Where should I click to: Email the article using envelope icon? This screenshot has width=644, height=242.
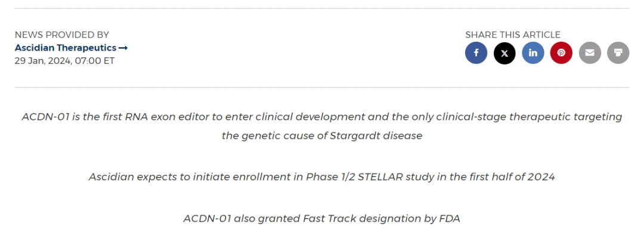tap(590, 53)
